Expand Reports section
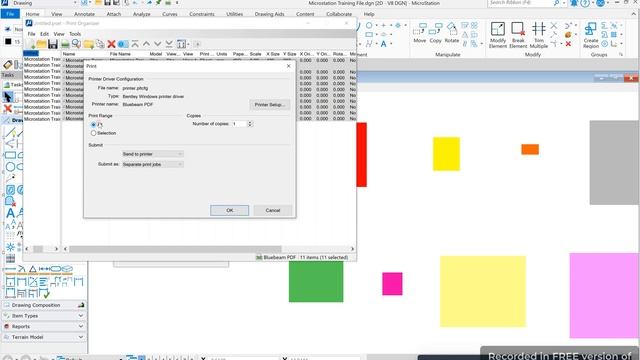Viewport: 640px width, 360px height. click(x=44, y=326)
